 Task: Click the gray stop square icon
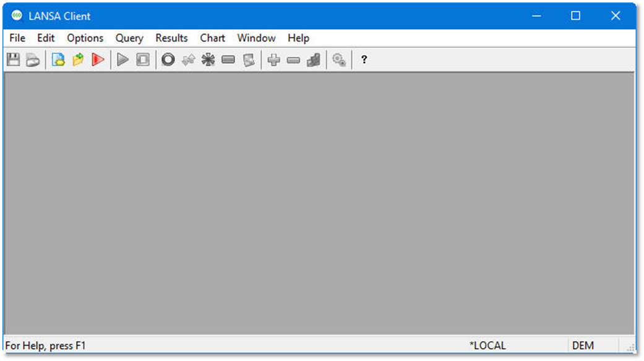(x=143, y=60)
